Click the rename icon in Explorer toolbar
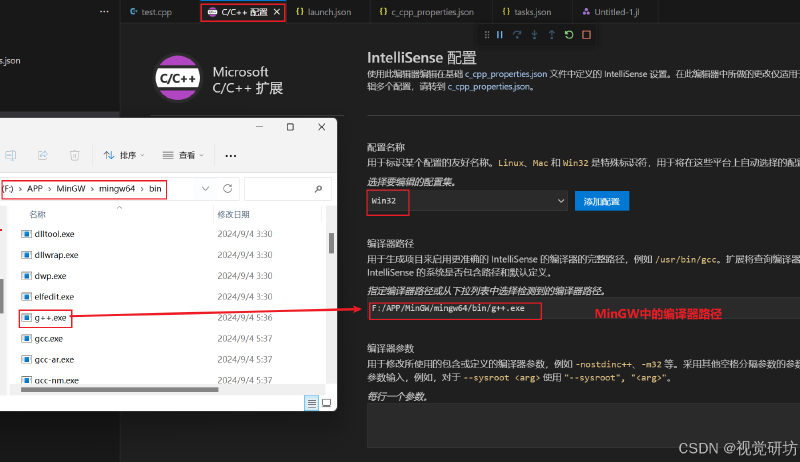 point(11,155)
